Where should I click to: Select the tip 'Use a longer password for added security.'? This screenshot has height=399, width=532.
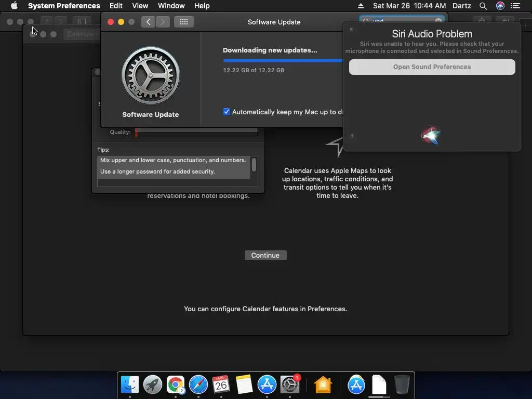[x=174, y=171]
